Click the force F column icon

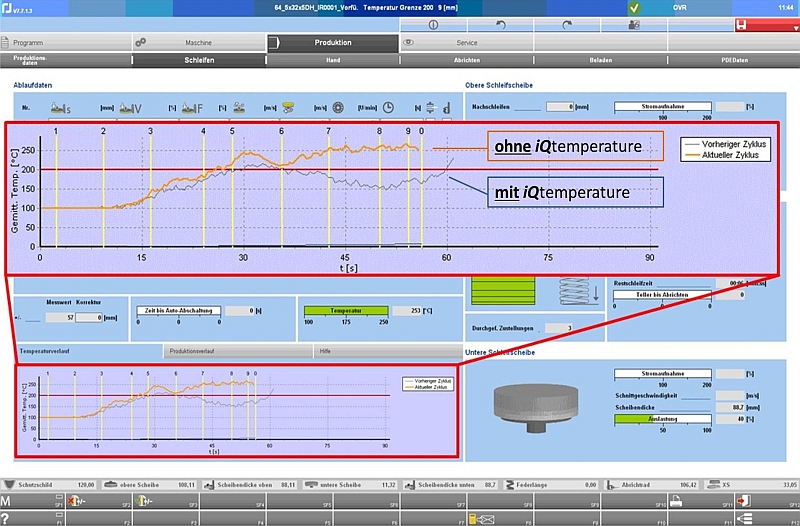click(192, 108)
